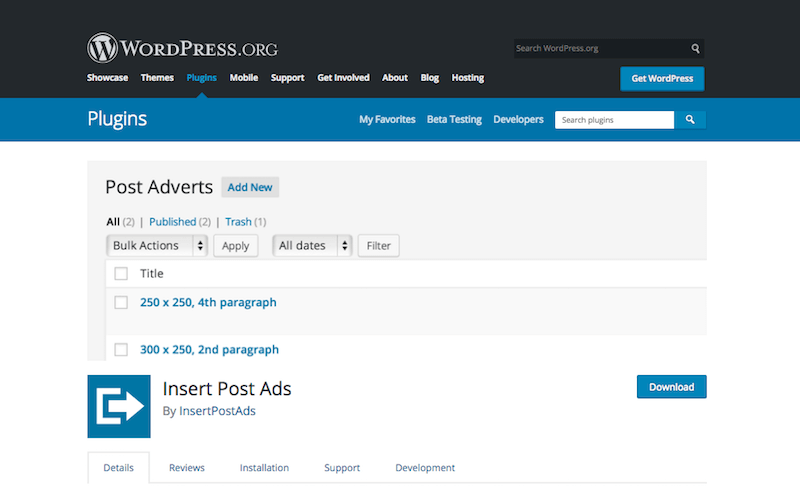The width and height of the screenshot is (800, 491).
Task: Check the 250 x 250, 4th paragraph box
Action: 121,302
